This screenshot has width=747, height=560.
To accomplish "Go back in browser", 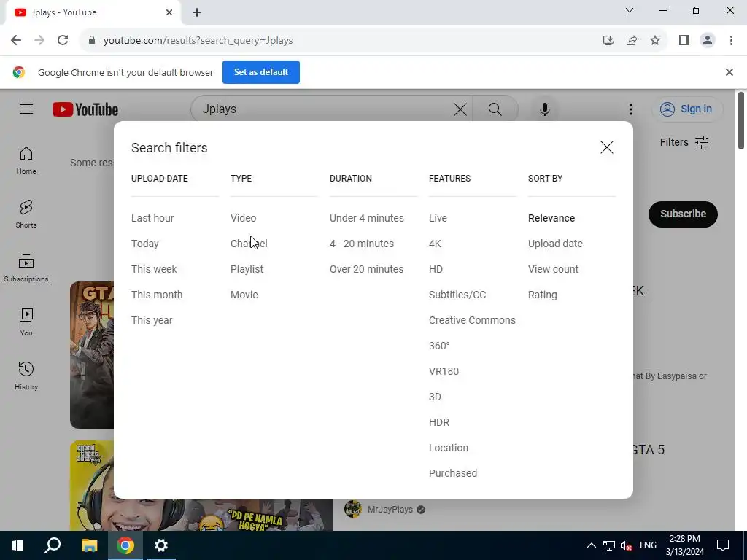I will pos(16,40).
